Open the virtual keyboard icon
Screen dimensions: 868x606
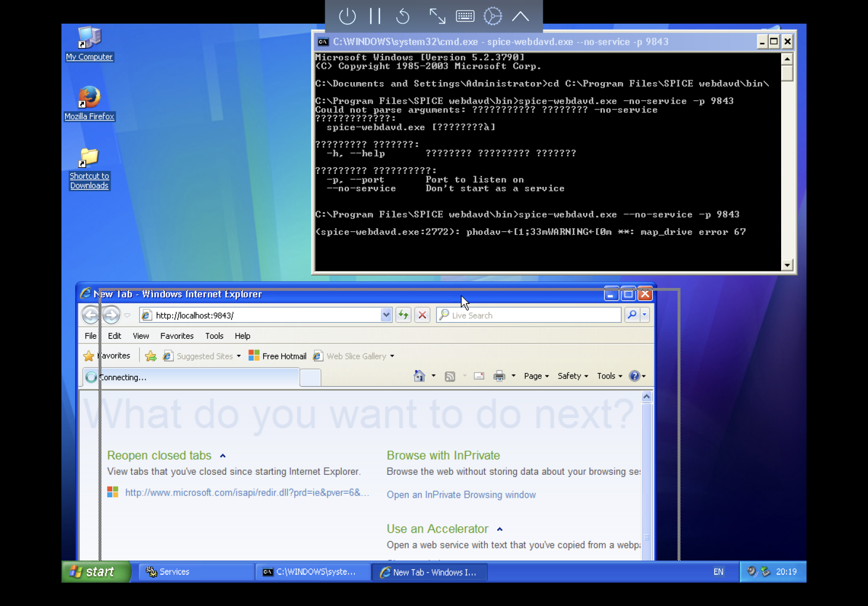coord(465,16)
